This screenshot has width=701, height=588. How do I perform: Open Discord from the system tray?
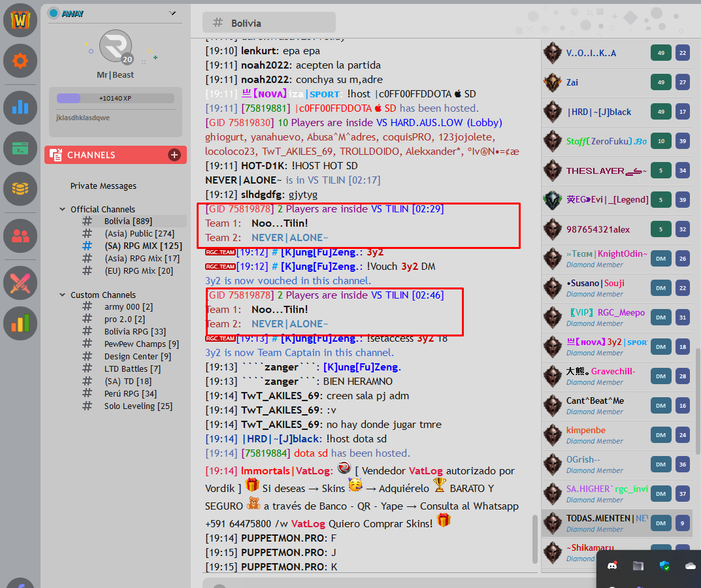tap(613, 566)
